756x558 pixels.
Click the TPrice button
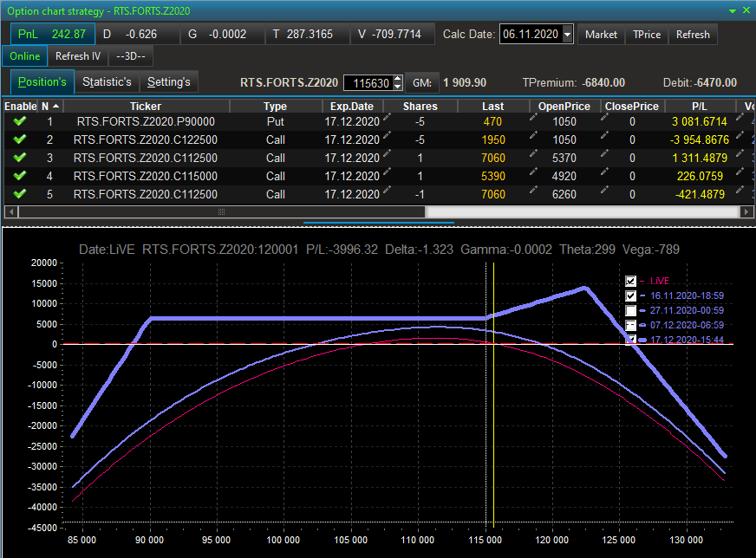(x=646, y=35)
